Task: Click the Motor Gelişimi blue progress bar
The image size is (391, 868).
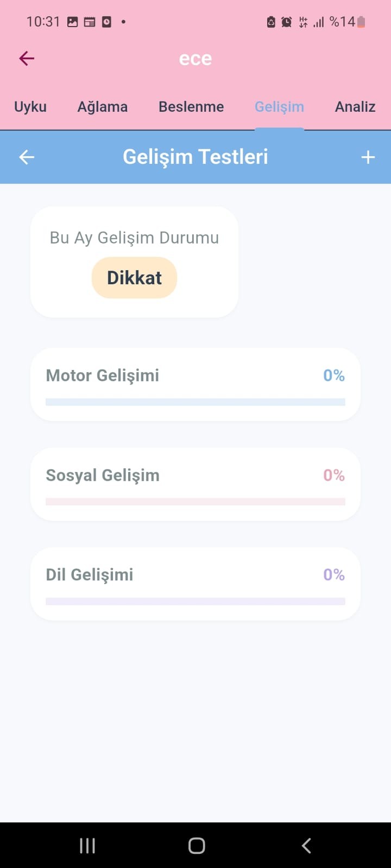Action: [195, 402]
